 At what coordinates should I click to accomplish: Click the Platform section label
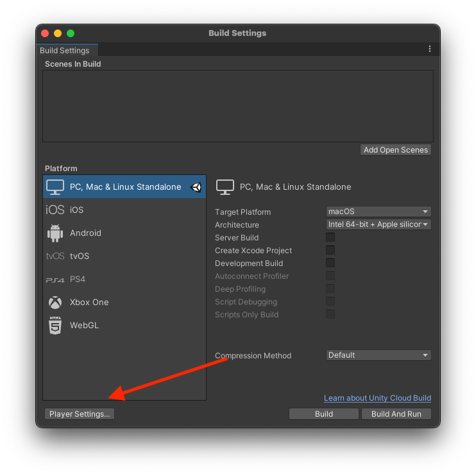61,169
